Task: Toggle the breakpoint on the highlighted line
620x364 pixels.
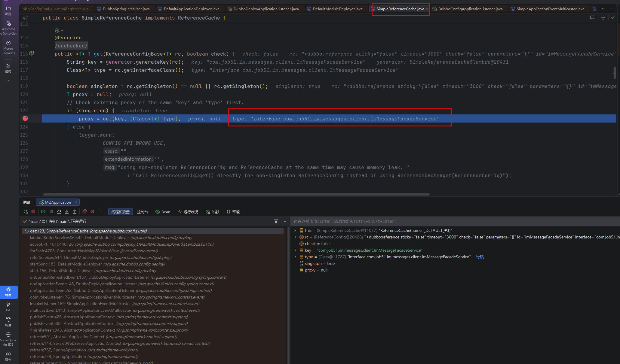Action: (25, 118)
